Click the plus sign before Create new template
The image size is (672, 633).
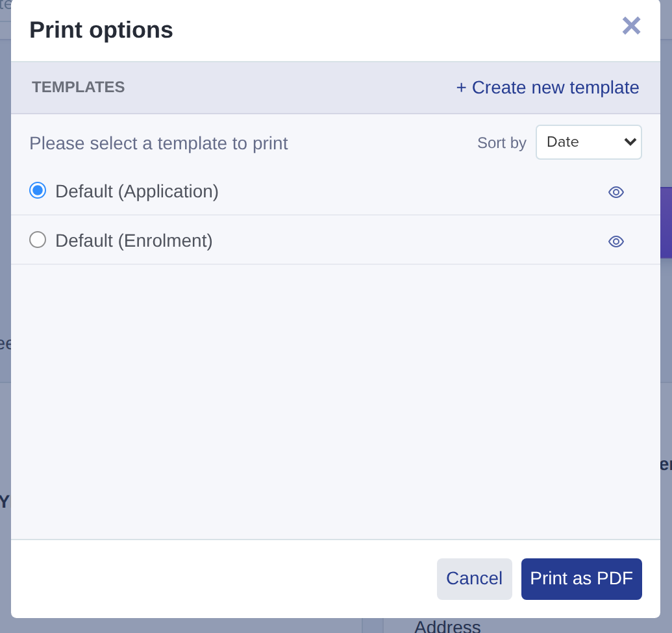tap(461, 88)
